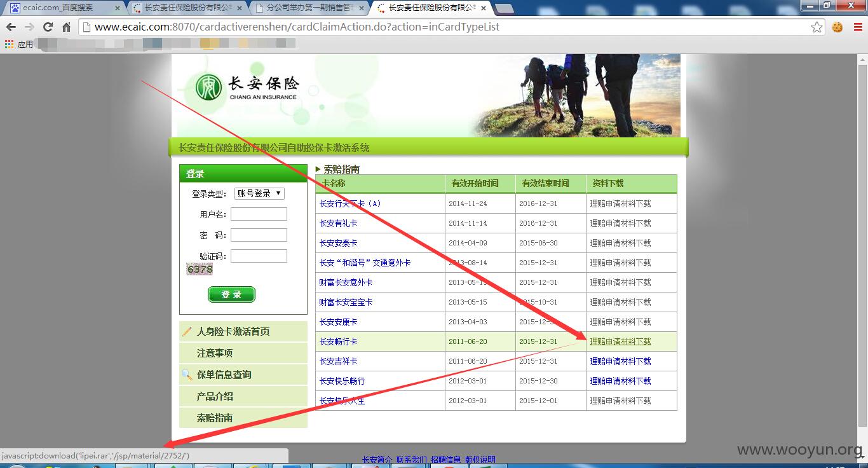Open the 长安畅行卡 link
868x468 pixels.
tap(338, 341)
